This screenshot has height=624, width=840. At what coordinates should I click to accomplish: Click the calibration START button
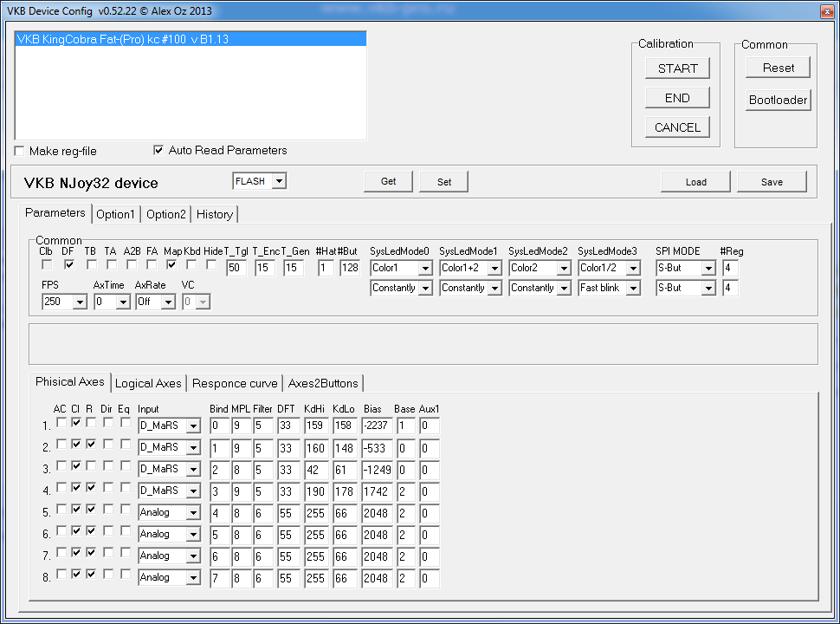point(677,68)
